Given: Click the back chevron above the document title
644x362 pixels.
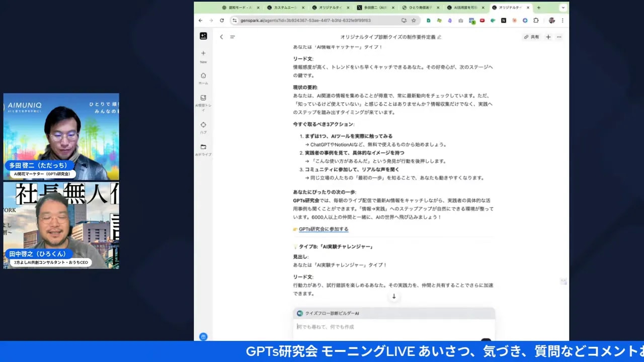Looking at the screenshot, I should point(221,37).
